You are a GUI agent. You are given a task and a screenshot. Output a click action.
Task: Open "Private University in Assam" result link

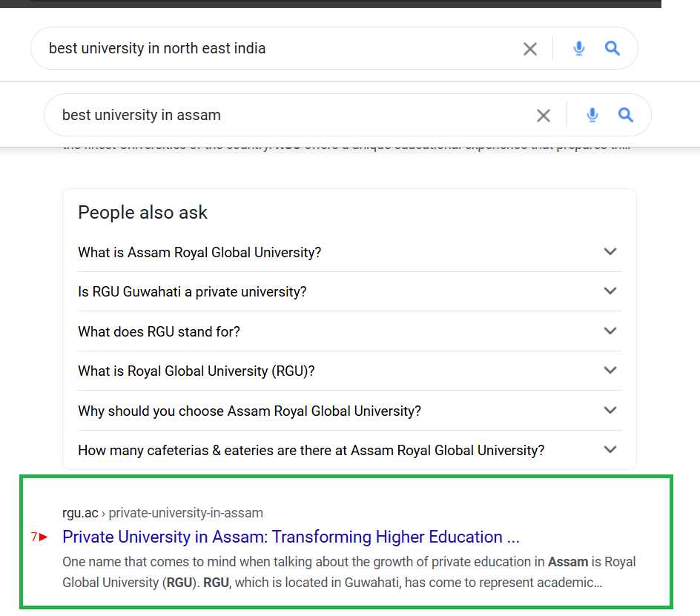[x=291, y=537]
